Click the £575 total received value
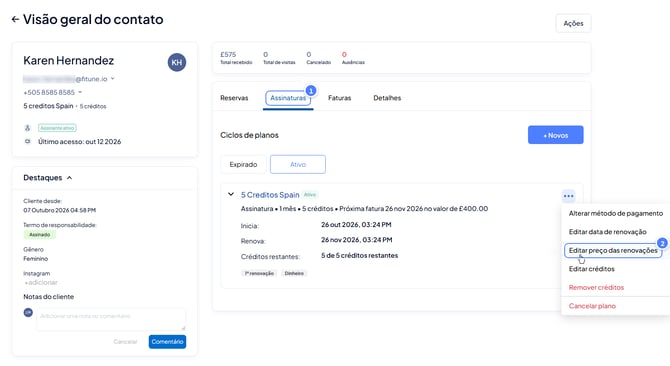670x366 pixels. pos(228,54)
